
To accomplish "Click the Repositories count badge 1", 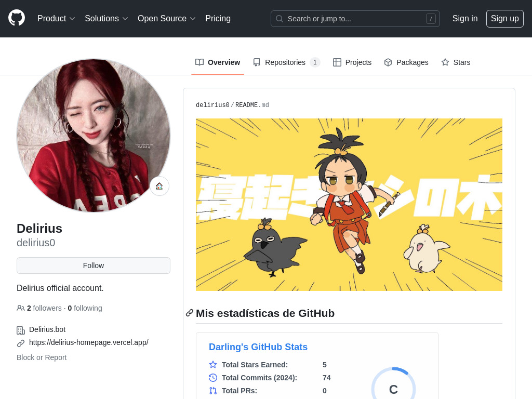I will tap(315, 62).
